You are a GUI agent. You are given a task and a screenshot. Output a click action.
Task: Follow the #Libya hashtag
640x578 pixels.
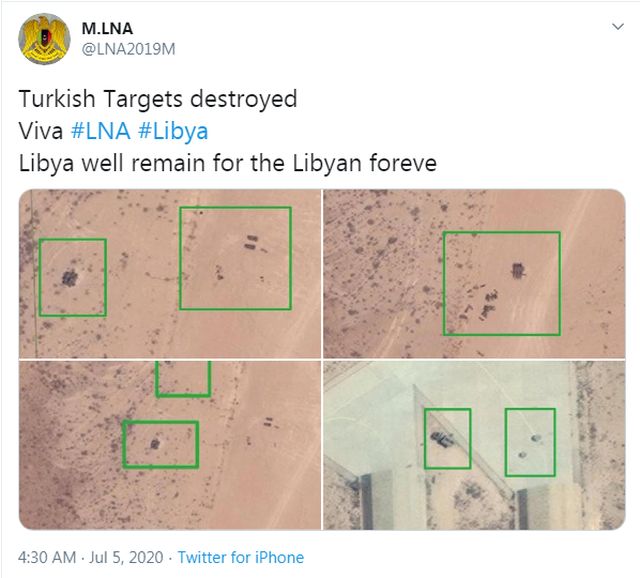[173, 131]
